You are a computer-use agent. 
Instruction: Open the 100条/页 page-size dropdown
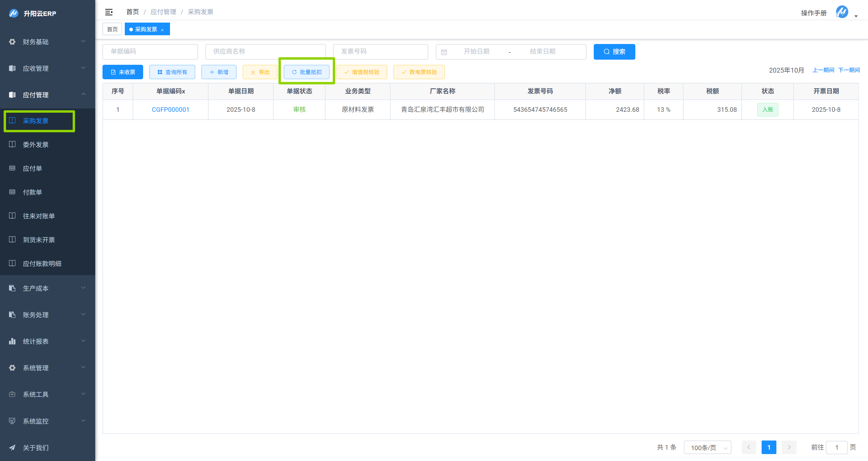pyautogui.click(x=707, y=447)
